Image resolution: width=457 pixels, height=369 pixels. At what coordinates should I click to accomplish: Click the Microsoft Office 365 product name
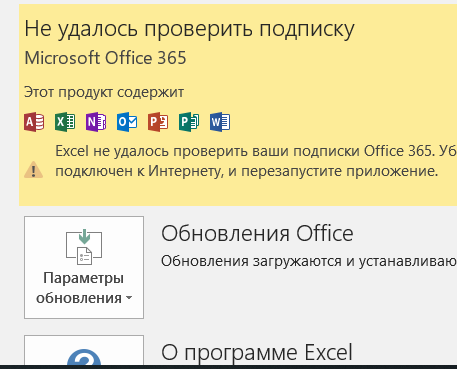point(105,58)
